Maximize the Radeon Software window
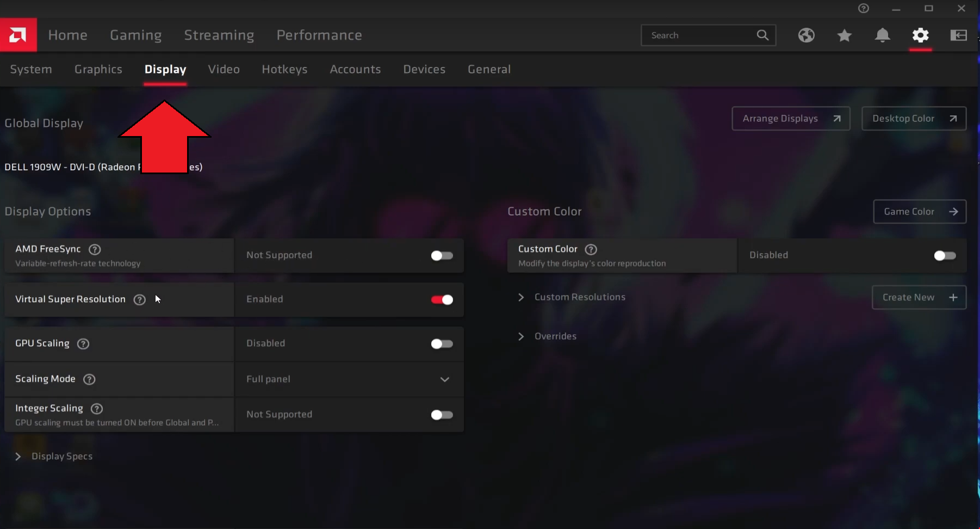This screenshot has height=529, width=980. [929, 9]
